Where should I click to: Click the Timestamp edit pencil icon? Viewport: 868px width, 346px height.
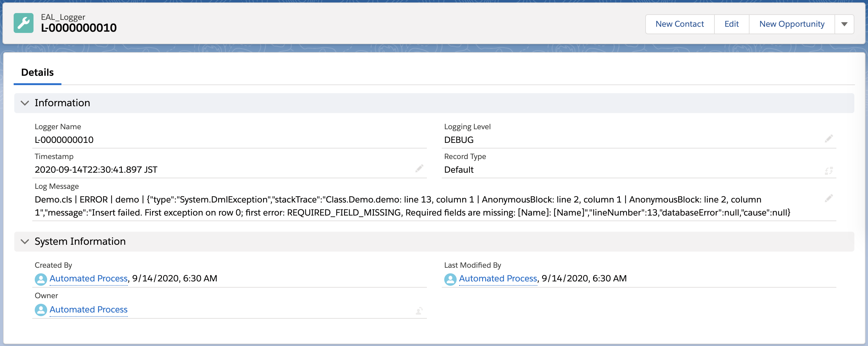(419, 168)
